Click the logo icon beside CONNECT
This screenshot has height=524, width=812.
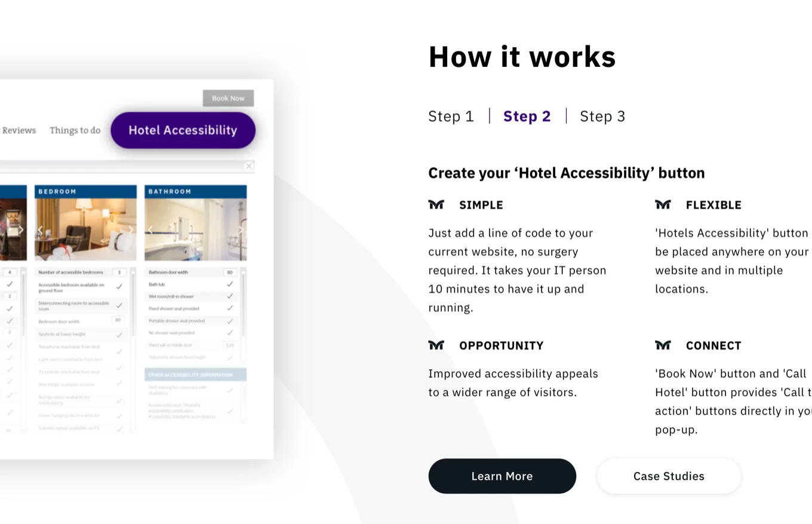[x=663, y=345]
